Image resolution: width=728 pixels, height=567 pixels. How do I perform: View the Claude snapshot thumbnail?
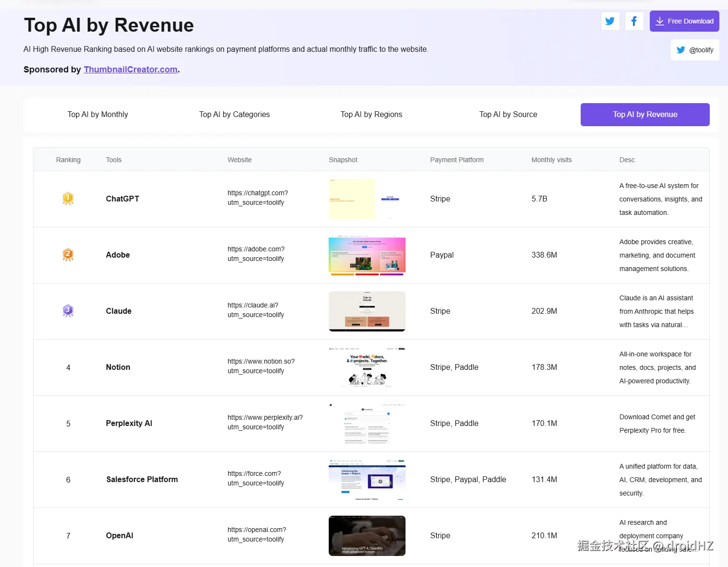click(367, 311)
